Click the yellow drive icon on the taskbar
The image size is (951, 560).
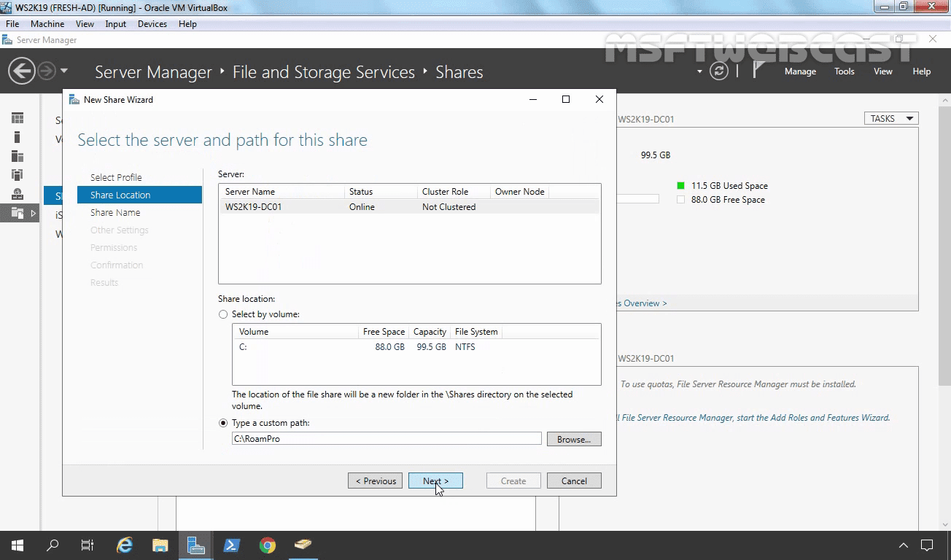click(x=303, y=545)
